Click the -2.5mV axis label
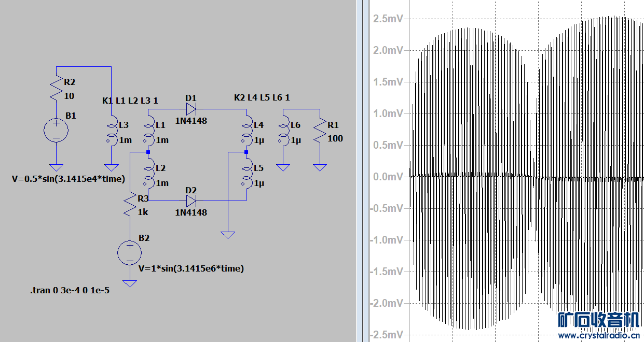 [387, 334]
